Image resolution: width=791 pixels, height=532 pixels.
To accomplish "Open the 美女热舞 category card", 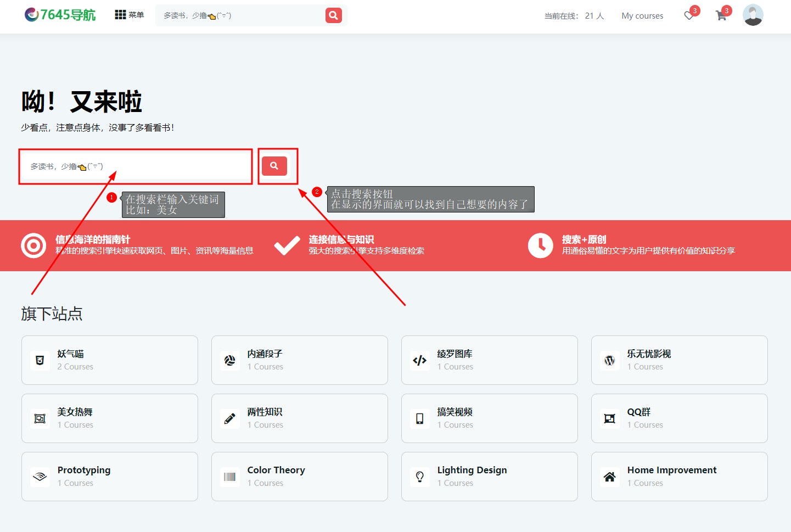I will 110,418.
